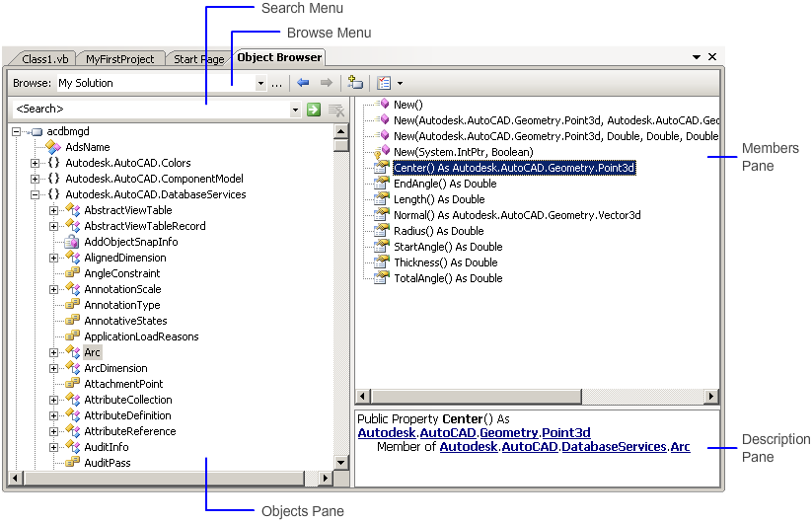This screenshot has height=522, width=812.
Task: Select the EndAngle() As Double member
Action: 445,184
